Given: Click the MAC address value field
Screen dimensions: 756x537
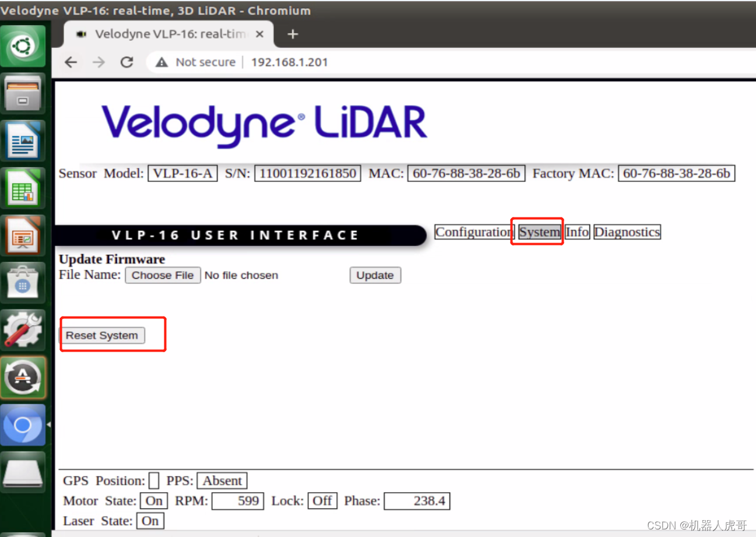Looking at the screenshot, I should point(466,173).
